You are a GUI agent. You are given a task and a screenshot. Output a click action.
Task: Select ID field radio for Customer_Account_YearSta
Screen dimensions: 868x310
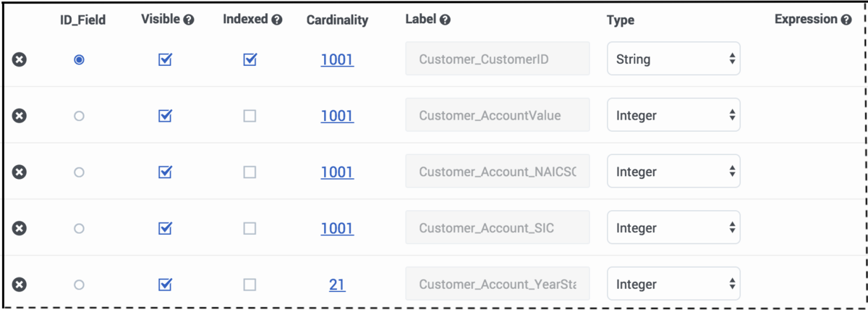pyautogui.click(x=80, y=285)
